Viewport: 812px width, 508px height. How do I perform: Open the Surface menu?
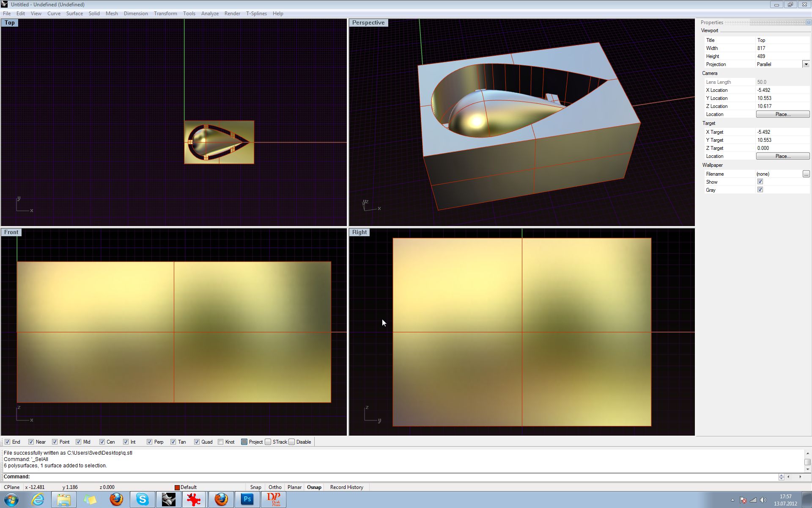click(x=74, y=14)
